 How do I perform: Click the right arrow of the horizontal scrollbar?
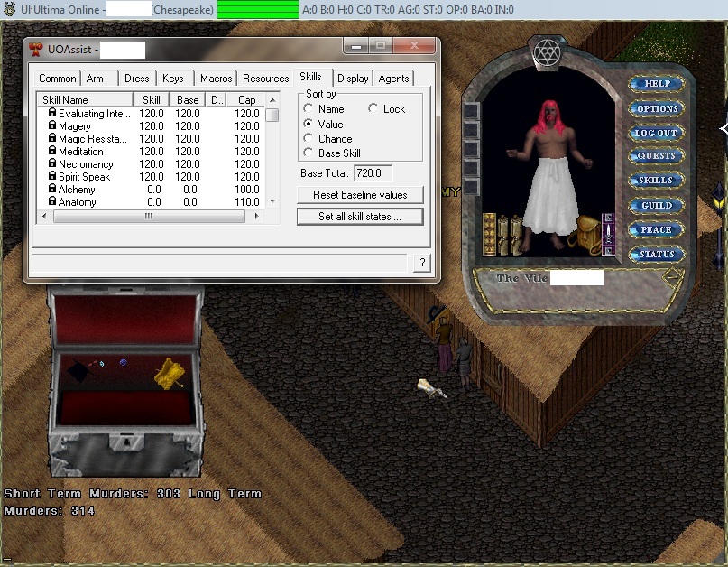[x=256, y=216]
